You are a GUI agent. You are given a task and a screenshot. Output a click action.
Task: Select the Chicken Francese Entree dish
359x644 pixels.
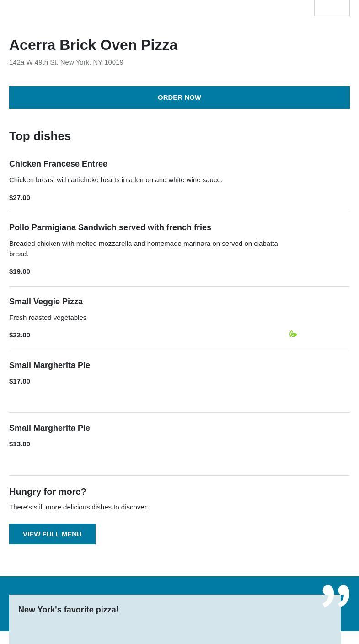[58, 164]
